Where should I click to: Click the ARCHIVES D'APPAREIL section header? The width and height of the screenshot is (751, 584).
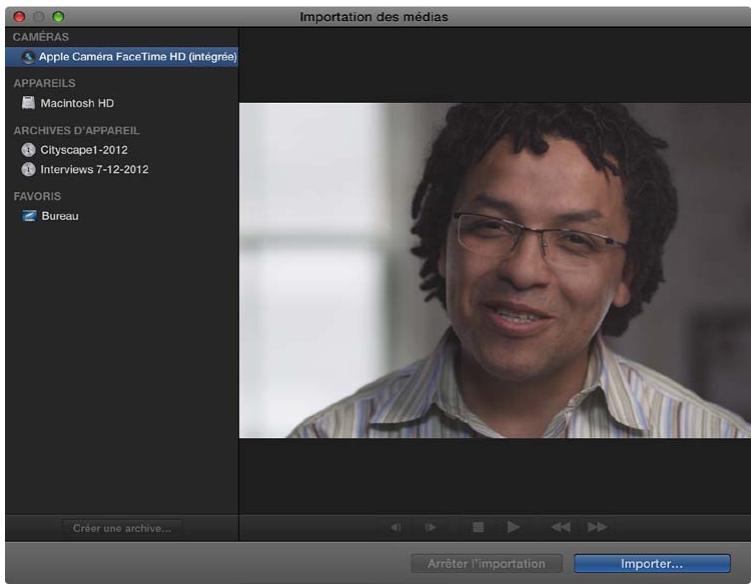[77, 130]
